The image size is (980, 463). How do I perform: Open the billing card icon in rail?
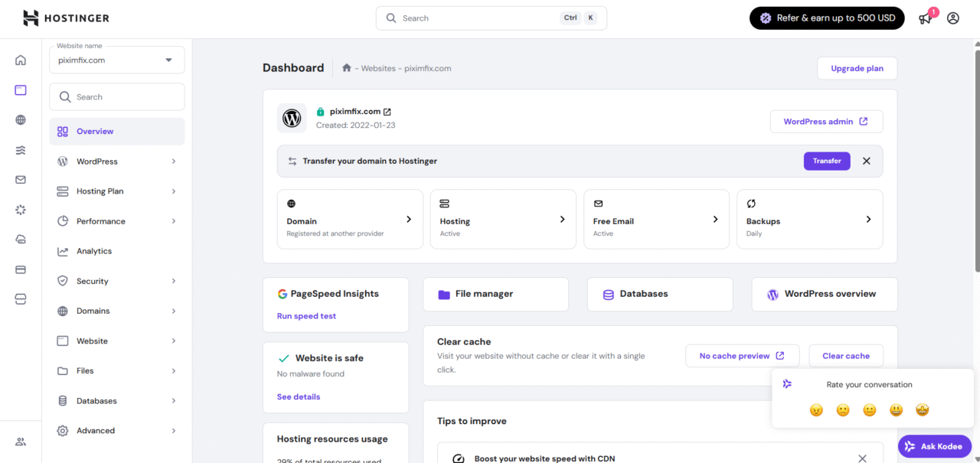pos(21,269)
